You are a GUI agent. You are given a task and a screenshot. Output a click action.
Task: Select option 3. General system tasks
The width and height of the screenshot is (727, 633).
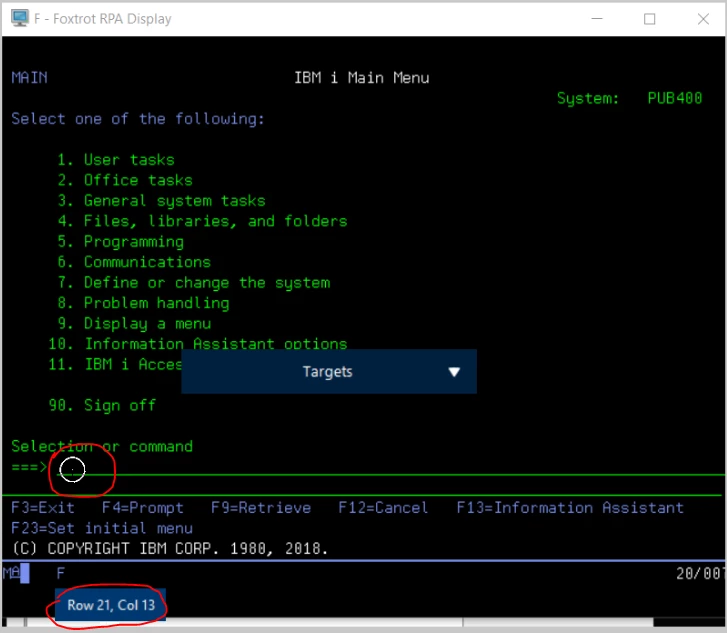[161, 201]
